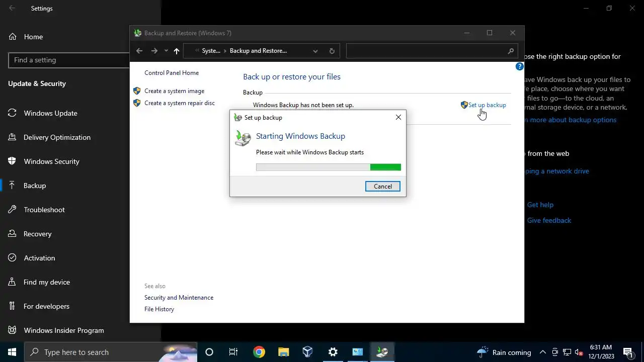Click the shield icon beside Set up backup

[x=464, y=105]
